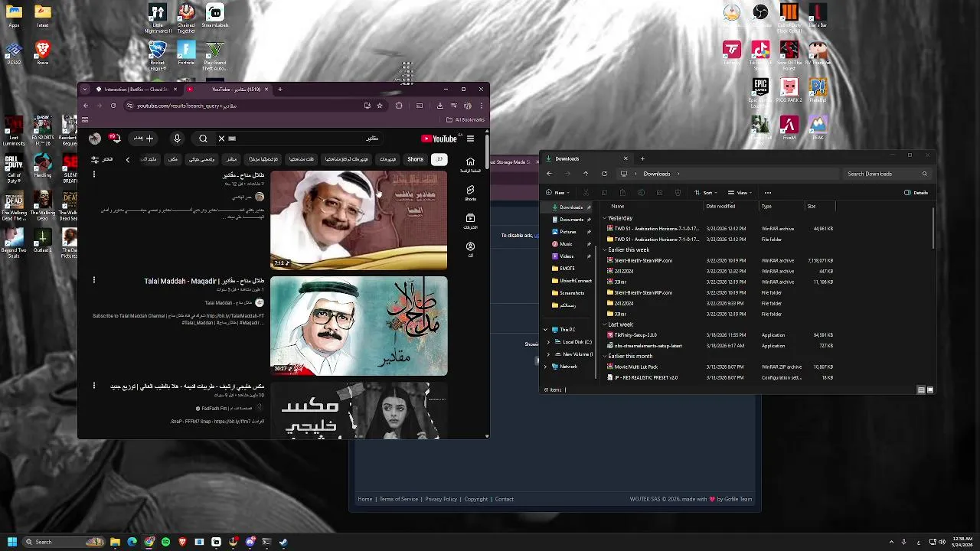The image size is (980, 551).
Task: Toggle the Details pane in File Explorer
Action: point(916,193)
